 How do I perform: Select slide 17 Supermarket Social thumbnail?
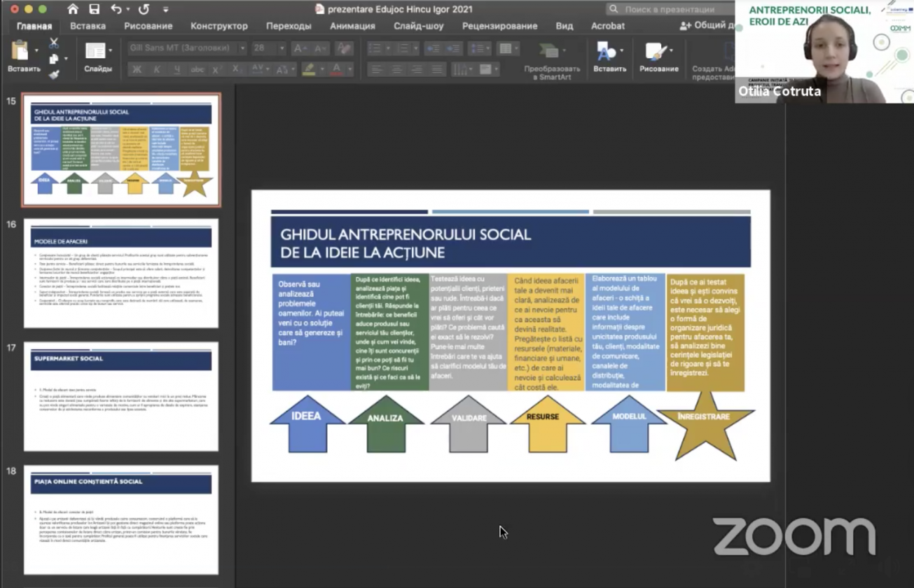point(121,396)
